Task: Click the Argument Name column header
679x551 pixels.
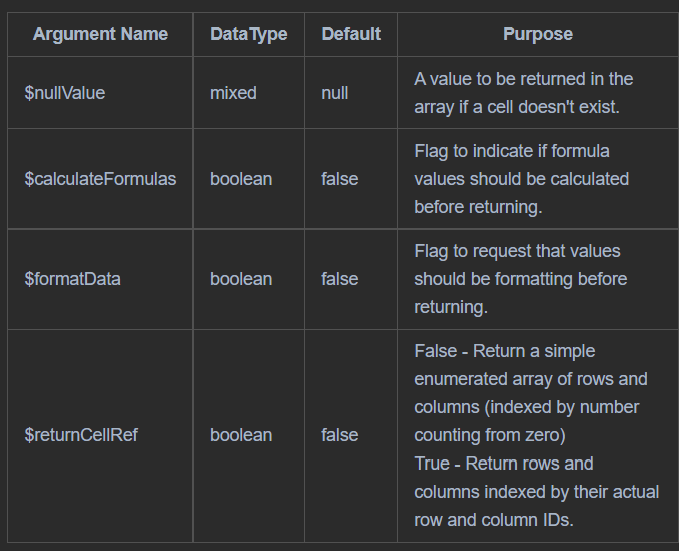Action: tap(100, 34)
